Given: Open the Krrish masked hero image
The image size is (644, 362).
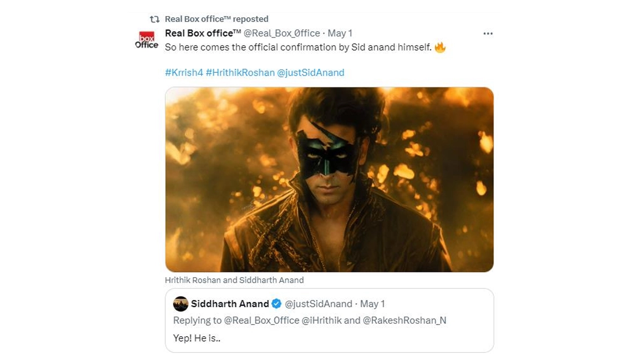Looking at the screenshot, I should pyautogui.click(x=329, y=180).
